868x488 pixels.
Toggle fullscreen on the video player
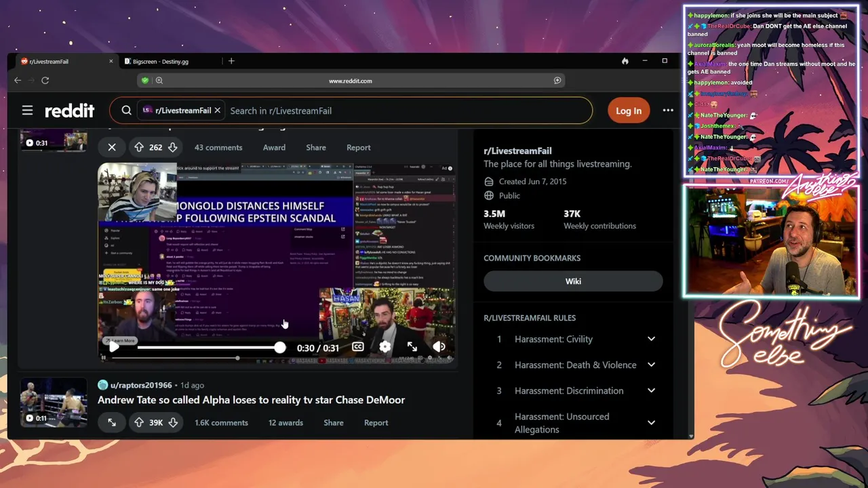412,347
